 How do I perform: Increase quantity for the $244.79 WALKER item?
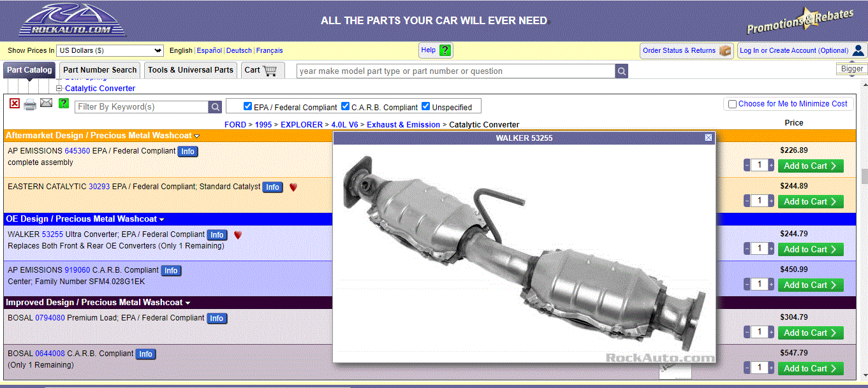click(x=771, y=249)
